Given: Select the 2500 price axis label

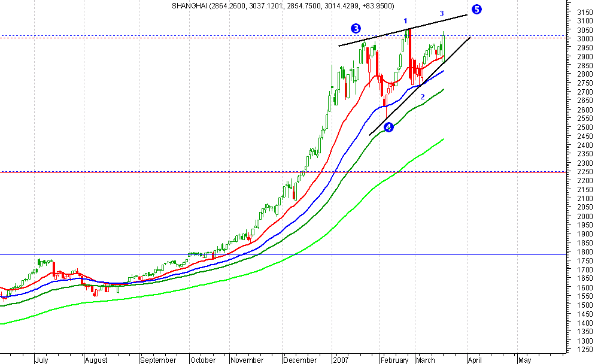Looking at the screenshot, I should (585, 128).
